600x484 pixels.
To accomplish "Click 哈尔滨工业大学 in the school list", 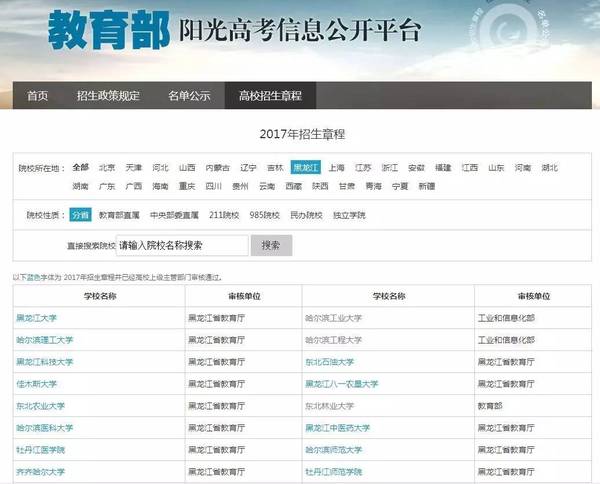I will [333, 318].
